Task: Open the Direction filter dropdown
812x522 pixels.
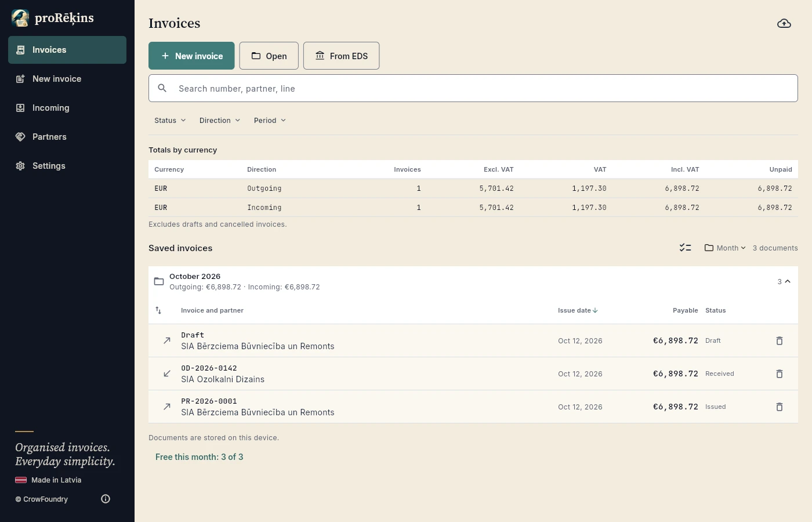Action: 219,121
